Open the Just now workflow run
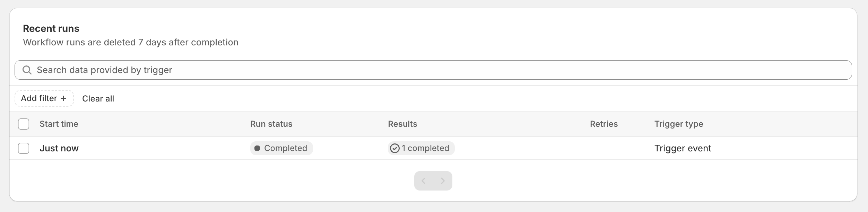 click(59, 148)
